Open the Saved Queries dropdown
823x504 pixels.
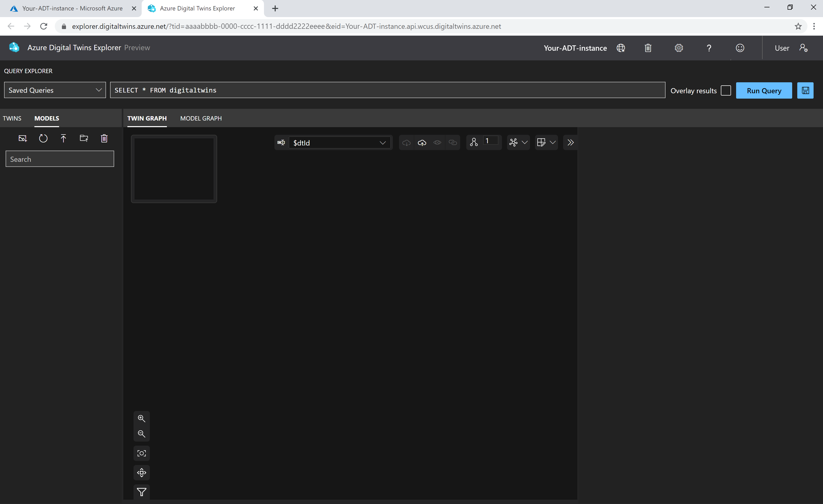55,90
